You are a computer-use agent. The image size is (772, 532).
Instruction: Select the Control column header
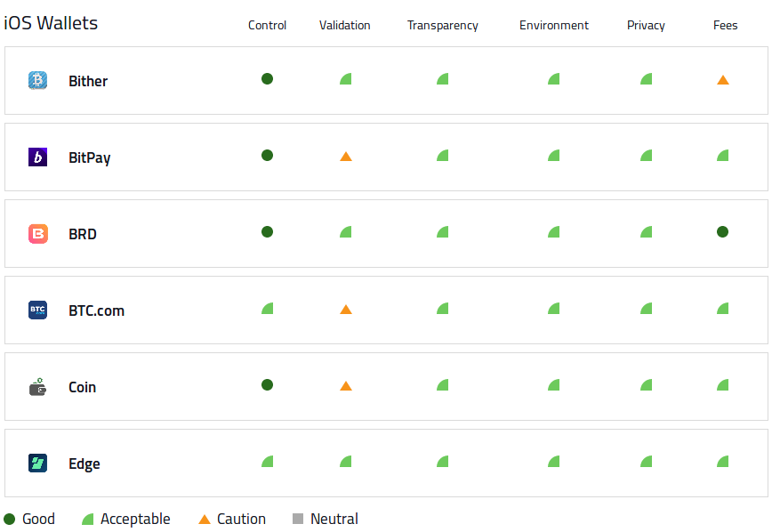pyautogui.click(x=268, y=25)
